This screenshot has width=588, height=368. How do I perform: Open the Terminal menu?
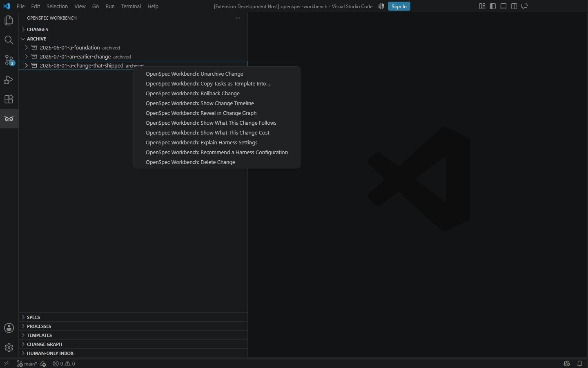click(x=131, y=6)
